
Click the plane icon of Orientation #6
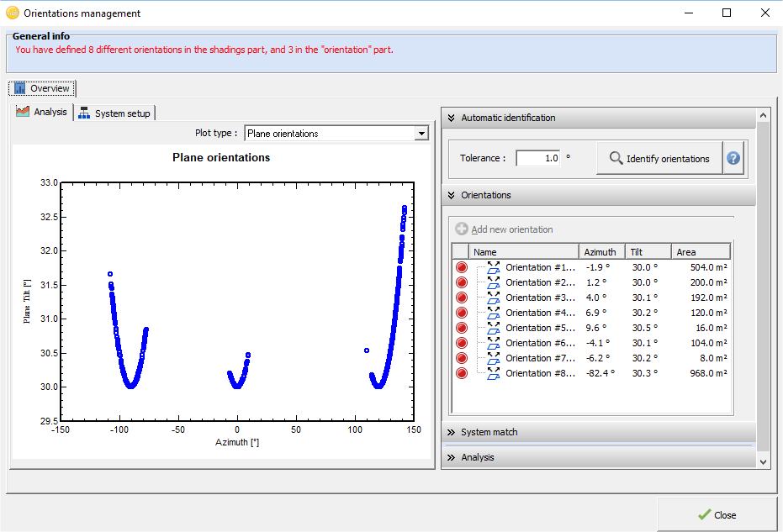[x=494, y=344]
